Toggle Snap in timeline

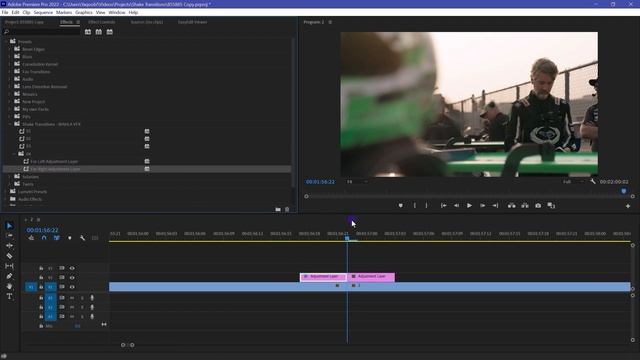point(44,238)
